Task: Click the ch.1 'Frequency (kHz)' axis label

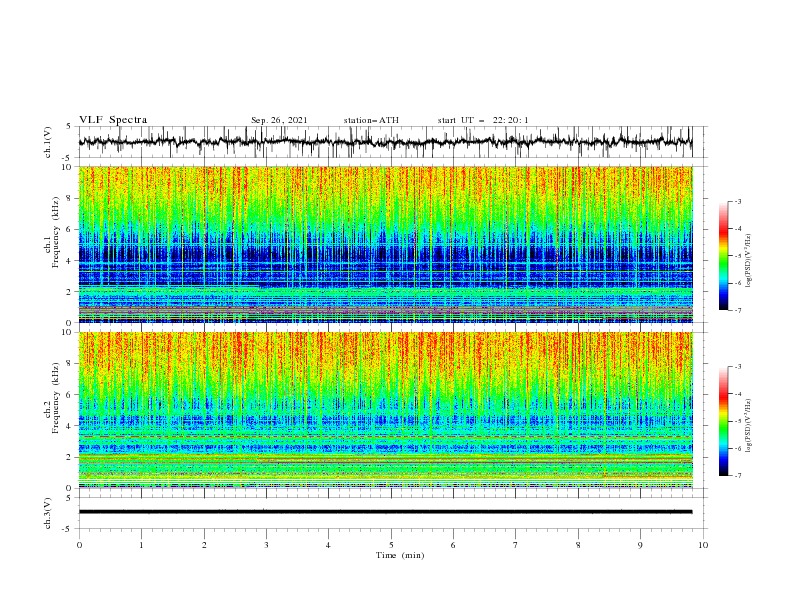Action: click(56, 232)
